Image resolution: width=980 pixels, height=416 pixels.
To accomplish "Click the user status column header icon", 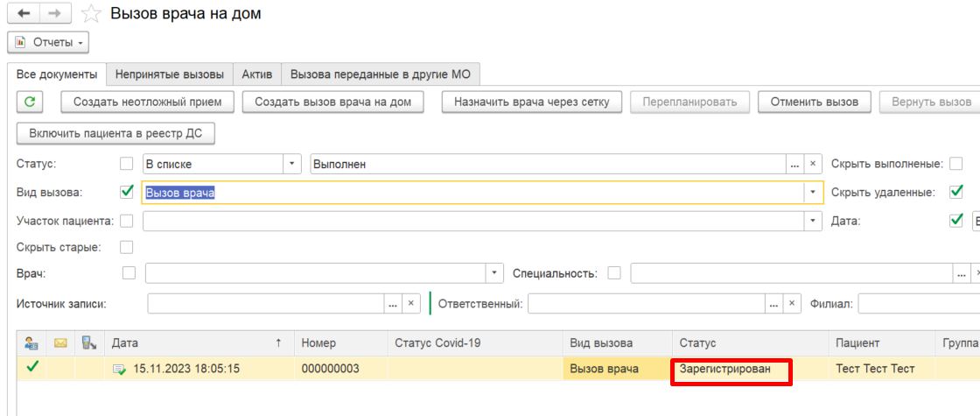I will pos(31,343).
